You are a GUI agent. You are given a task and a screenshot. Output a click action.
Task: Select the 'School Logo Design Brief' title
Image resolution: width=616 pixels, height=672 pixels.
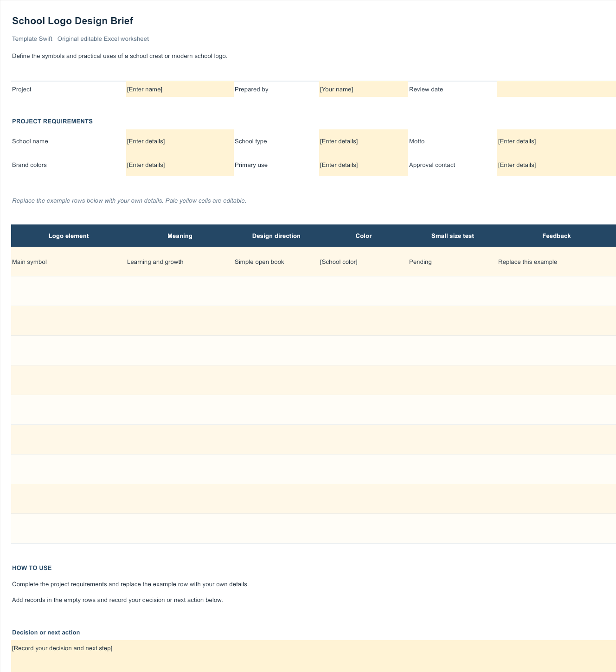73,21
